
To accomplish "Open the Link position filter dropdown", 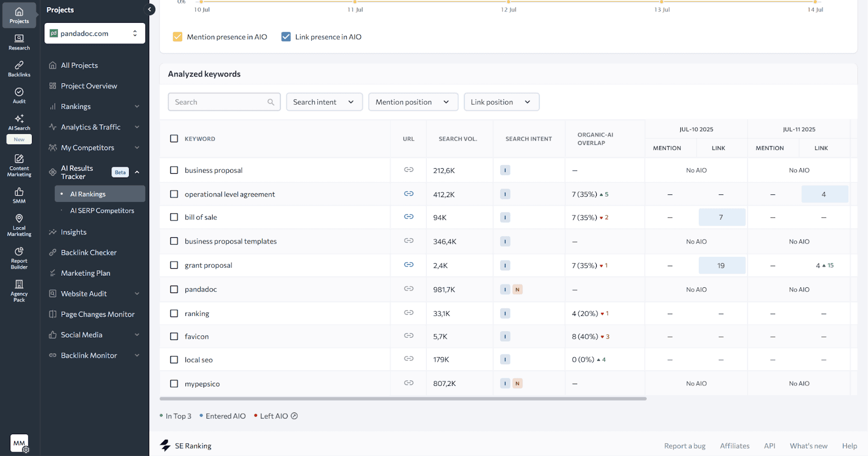I will (501, 102).
